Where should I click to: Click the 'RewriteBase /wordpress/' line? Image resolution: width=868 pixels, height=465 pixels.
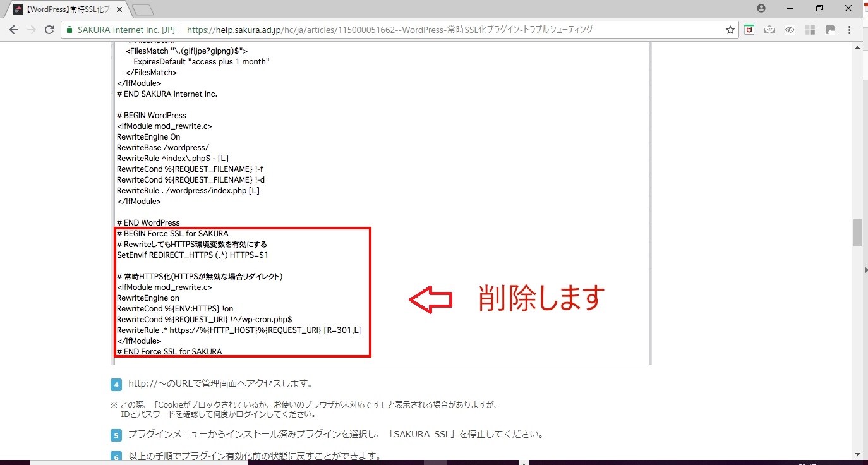point(163,148)
